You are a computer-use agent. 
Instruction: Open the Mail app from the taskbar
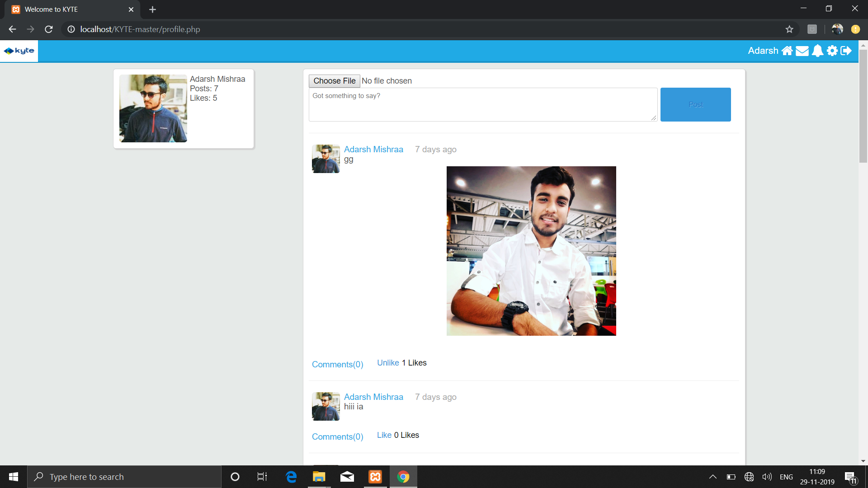(x=347, y=477)
